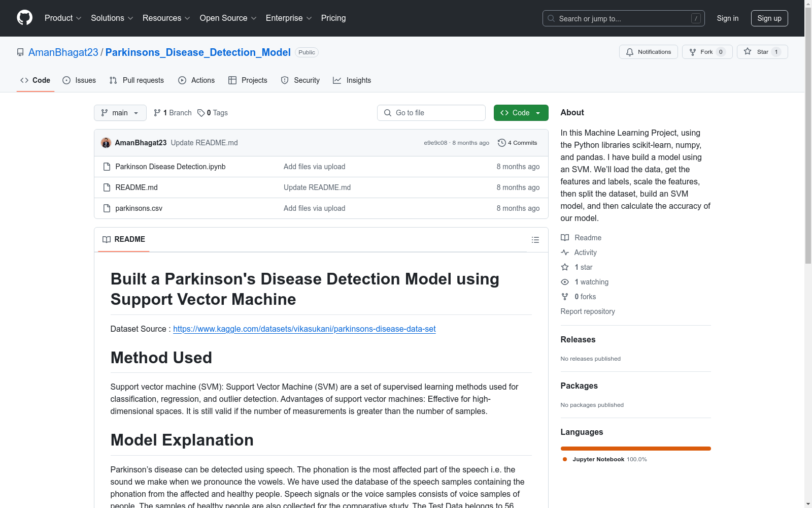The height and width of the screenshot is (508, 812).
Task: Open the AmanBhagat23 profile link in the repository title
Action: pyautogui.click(x=63, y=52)
